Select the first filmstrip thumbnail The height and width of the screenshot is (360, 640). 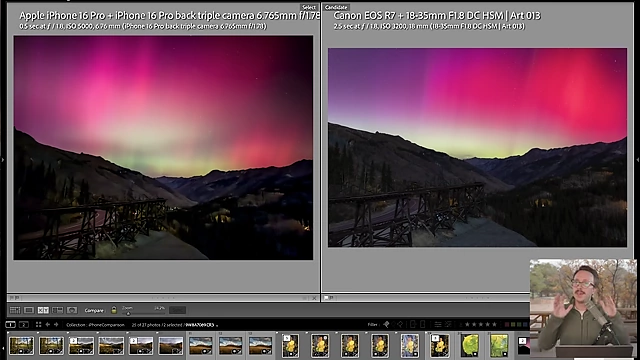[21, 345]
